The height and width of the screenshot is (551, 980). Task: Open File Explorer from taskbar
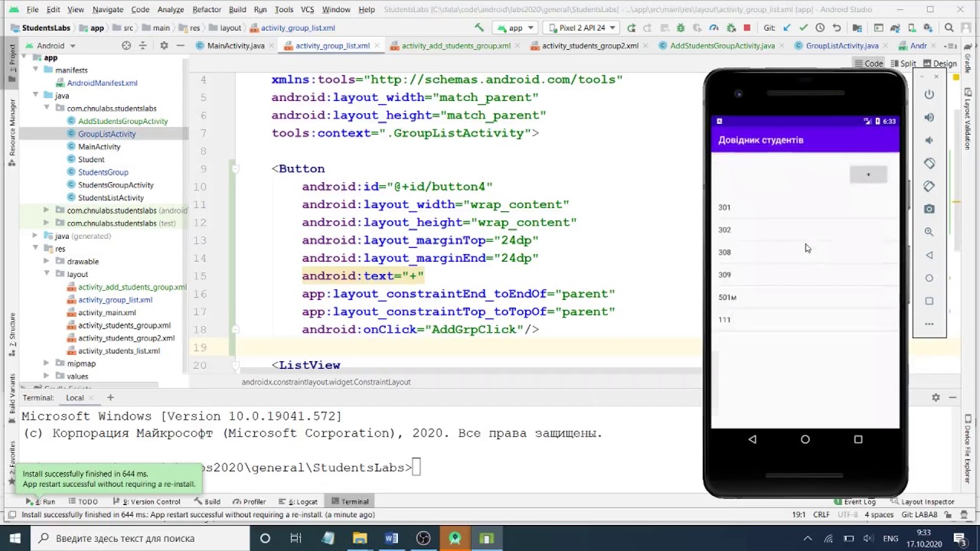360,538
